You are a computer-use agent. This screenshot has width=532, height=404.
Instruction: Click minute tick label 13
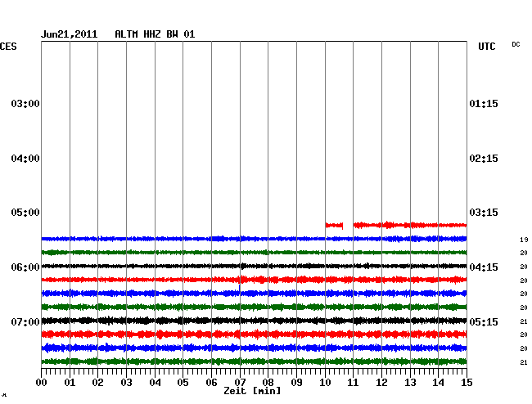(410, 383)
